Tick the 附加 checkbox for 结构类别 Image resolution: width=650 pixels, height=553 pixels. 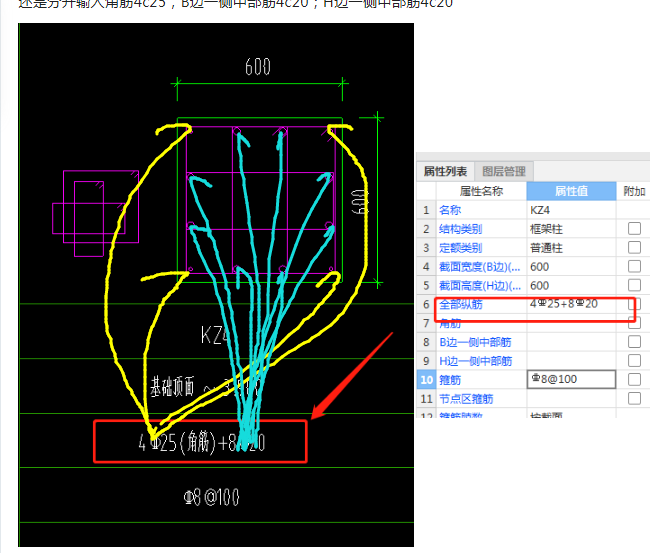(x=634, y=228)
